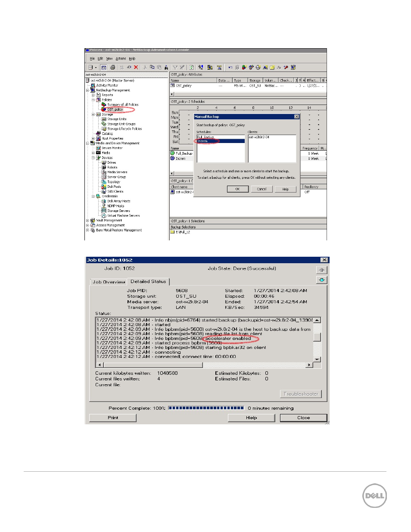Click the Storage Lifecycle Policies icon
This screenshot has width=411, height=532.
104,129
